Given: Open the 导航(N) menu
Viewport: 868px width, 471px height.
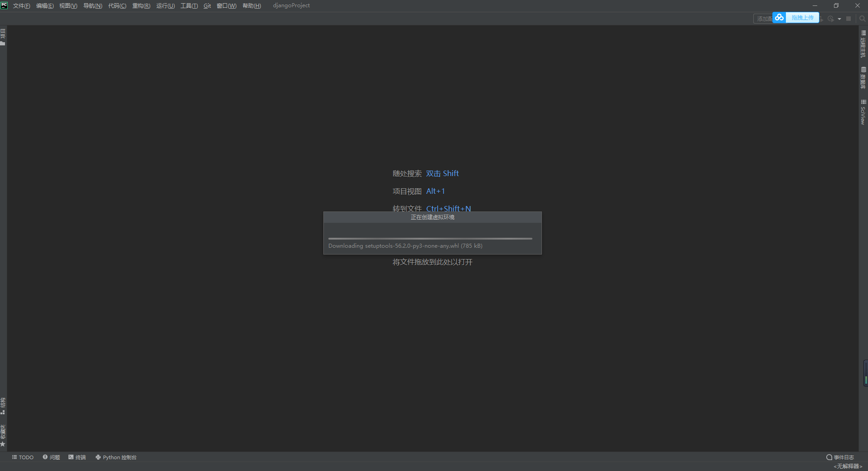Looking at the screenshot, I should (93, 6).
